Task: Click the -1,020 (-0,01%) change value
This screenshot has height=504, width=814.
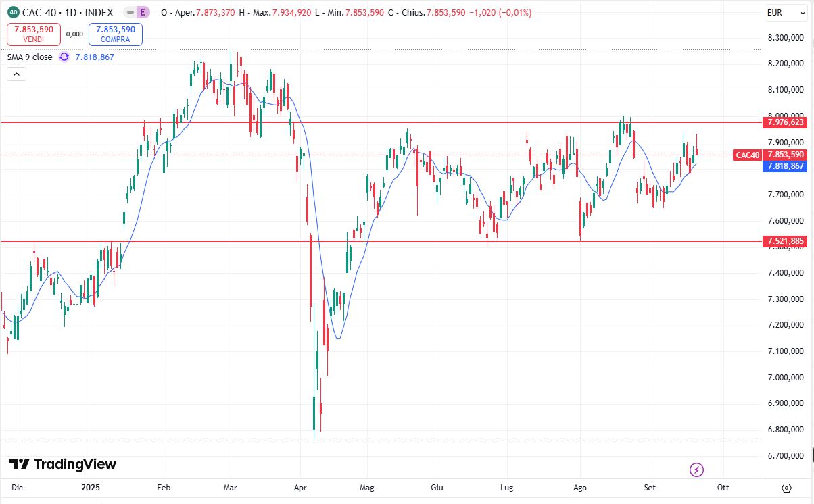Action: tap(500, 13)
